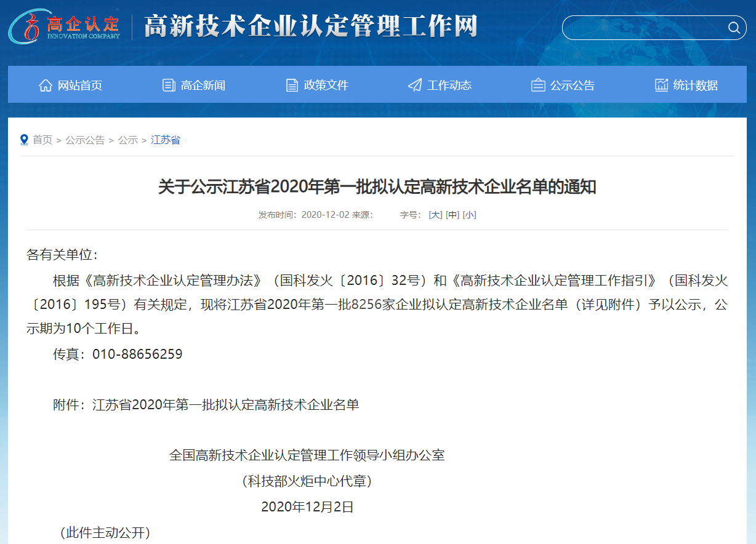Click the article title about 江苏省2020年第一批
756x544 pixels.
pos(377,187)
